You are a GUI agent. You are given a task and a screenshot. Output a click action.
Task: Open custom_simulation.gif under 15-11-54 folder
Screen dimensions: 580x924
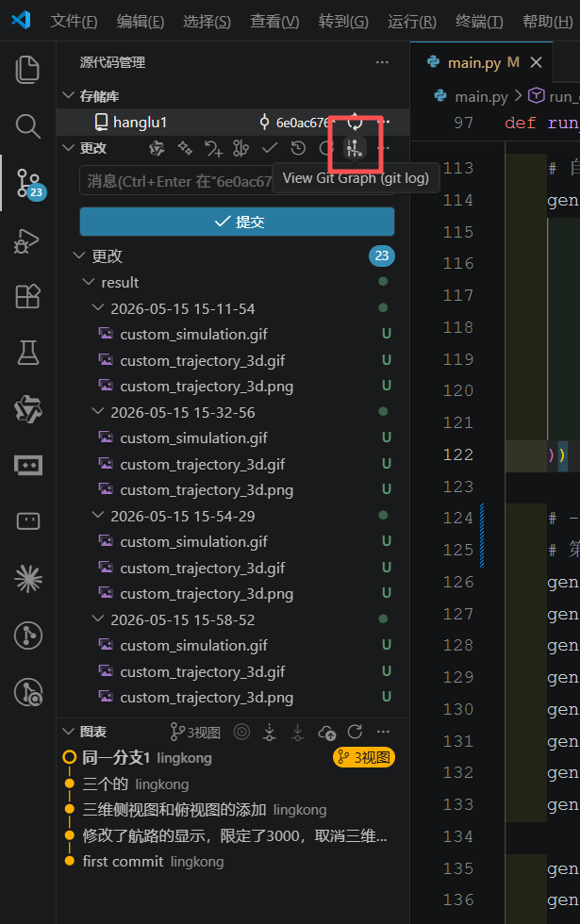(x=193, y=334)
